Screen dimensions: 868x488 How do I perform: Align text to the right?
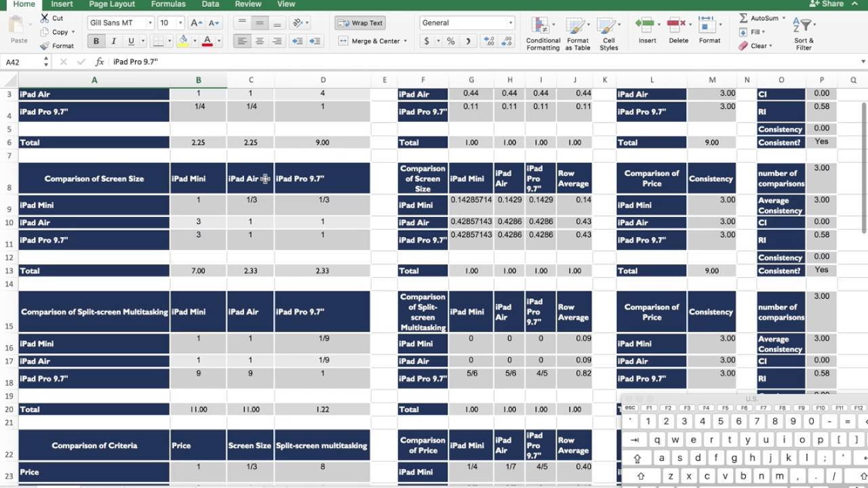point(277,41)
